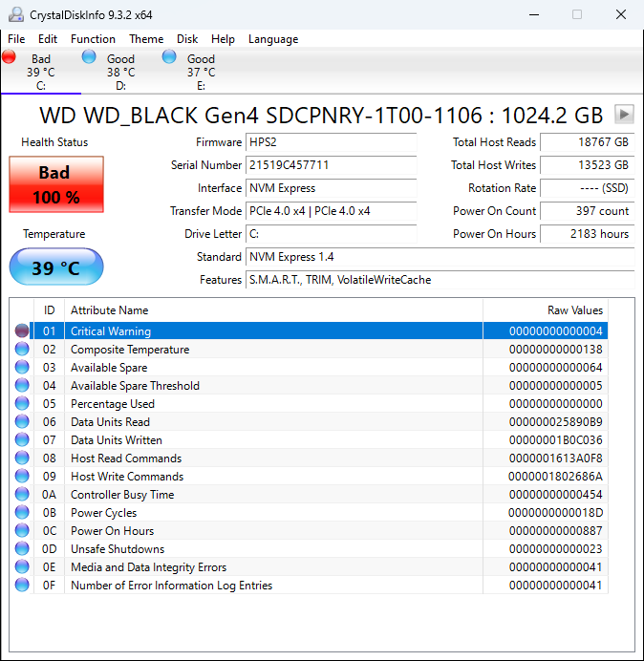Click Total Host Reads value 18767 GB

[x=587, y=142]
